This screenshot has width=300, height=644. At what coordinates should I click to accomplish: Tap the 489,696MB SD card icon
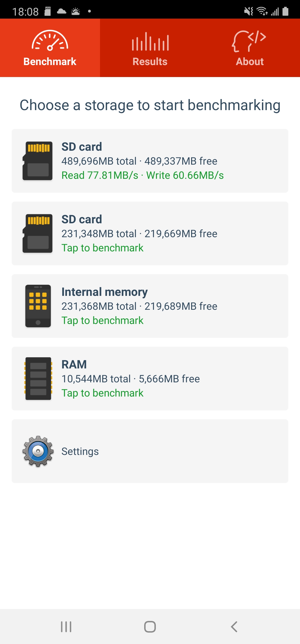[38, 161]
